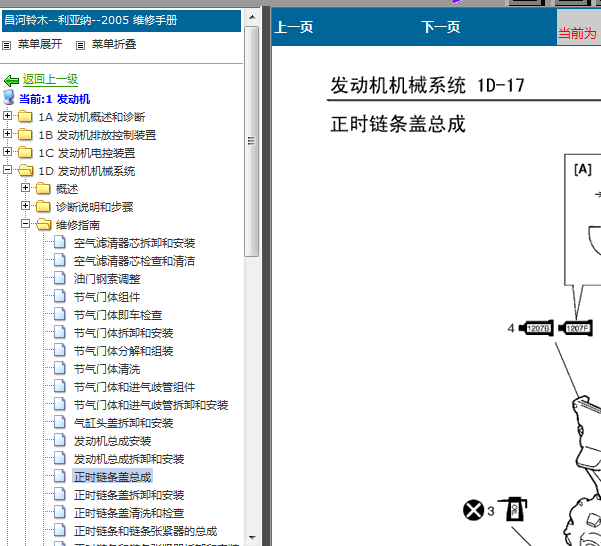601x546 pixels.
Task: Select 1C 发动机电控装置 tree item
Action: 87,153
